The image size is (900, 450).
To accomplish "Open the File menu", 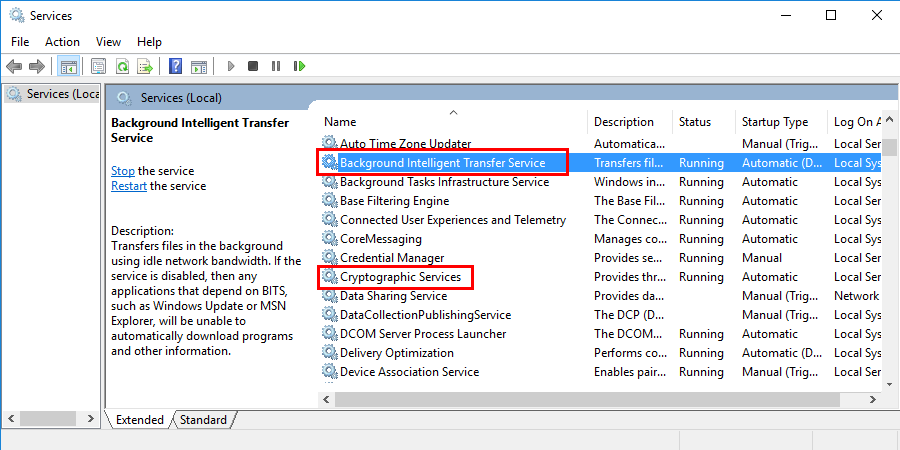I will pos(20,42).
